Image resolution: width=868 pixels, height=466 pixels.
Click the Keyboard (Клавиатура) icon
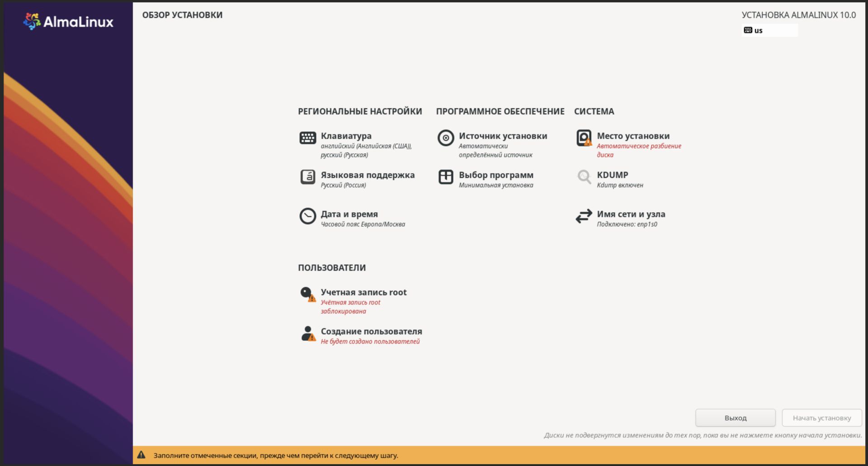tap(307, 138)
